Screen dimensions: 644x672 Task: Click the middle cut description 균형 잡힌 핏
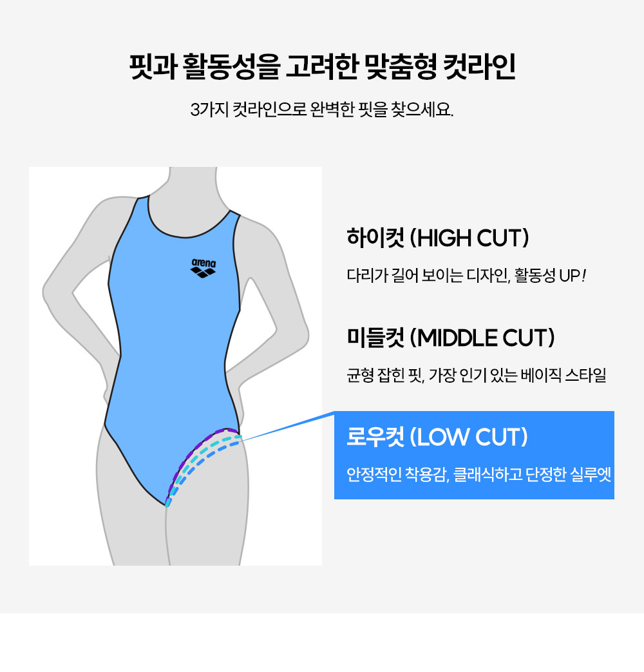[476, 375]
